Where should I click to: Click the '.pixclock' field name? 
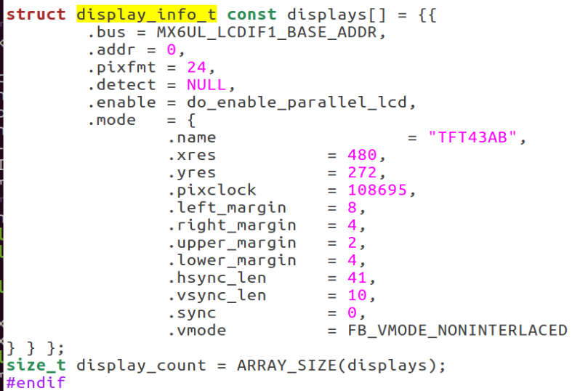pos(212,190)
